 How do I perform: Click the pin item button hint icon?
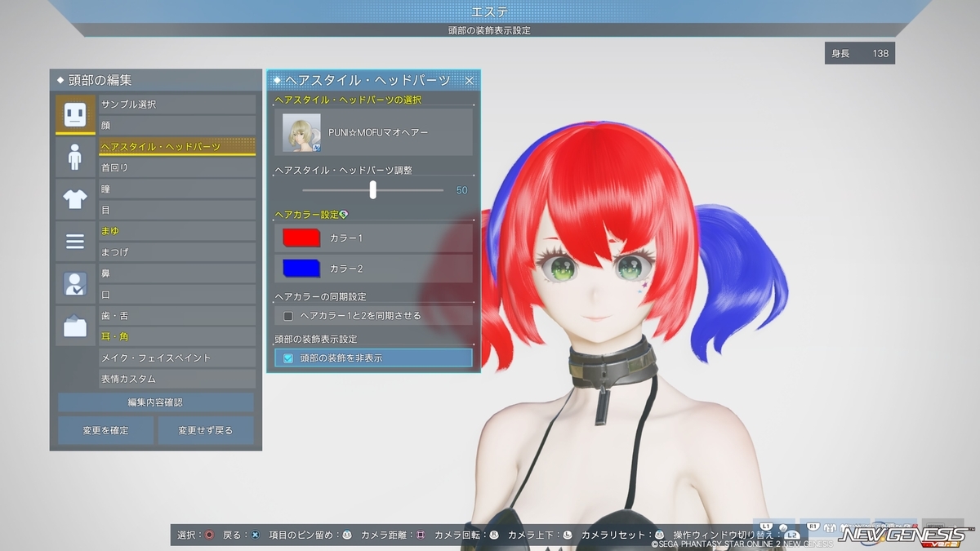pyautogui.click(x=347, y=535)
